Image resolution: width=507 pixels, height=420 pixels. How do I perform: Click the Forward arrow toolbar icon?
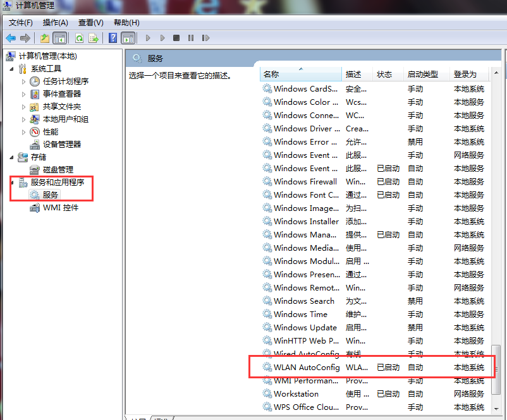click(x=25, y=38)
